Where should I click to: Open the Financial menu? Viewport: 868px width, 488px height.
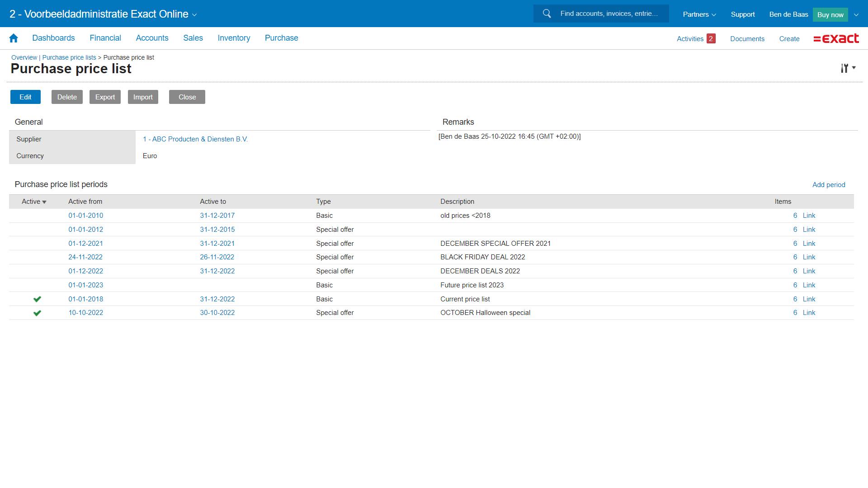pos(105,38)
